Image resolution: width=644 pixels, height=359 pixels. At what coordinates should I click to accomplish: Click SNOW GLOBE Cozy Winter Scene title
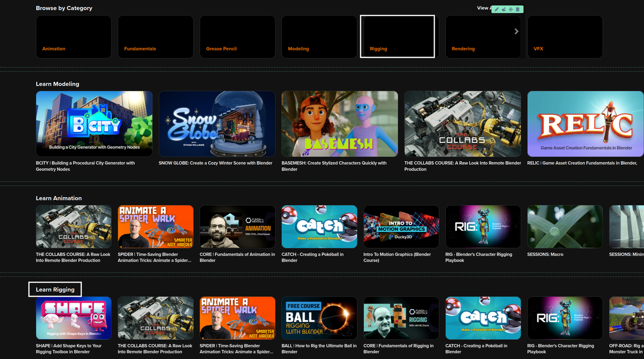coord(215,163)
